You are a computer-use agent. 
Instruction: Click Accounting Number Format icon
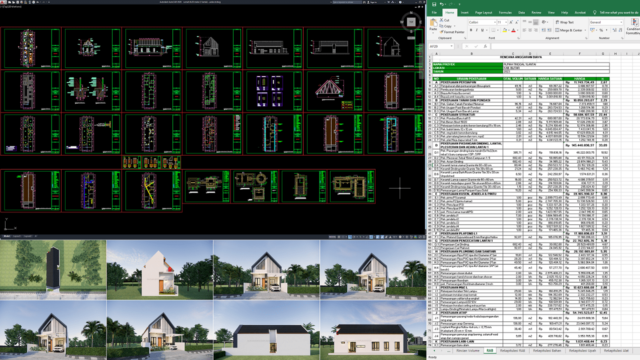click(x=592, y=30)
